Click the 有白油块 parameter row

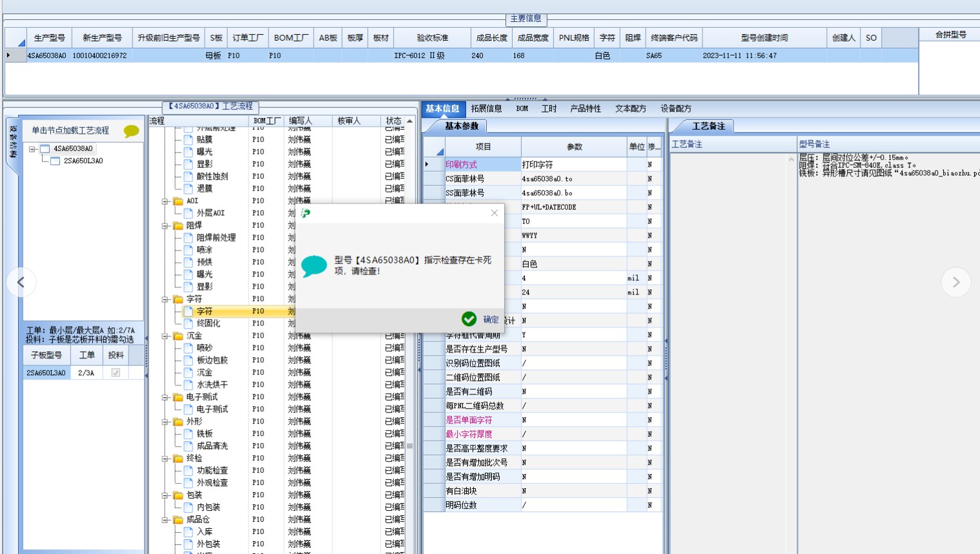click(x=542, y=491)
